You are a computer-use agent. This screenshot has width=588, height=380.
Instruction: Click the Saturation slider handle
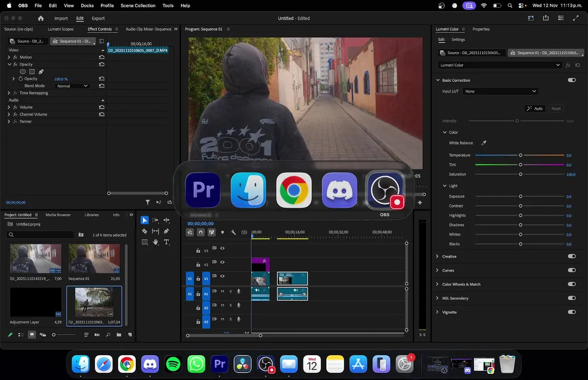coord(520,174)
